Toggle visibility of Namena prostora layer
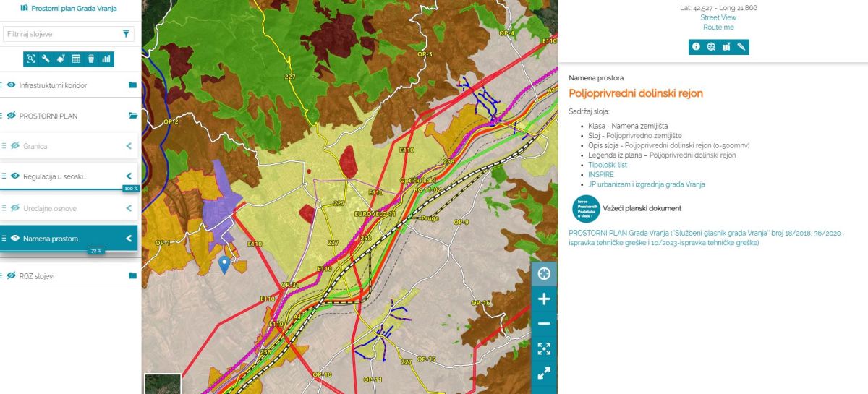 tap(14, 239)
